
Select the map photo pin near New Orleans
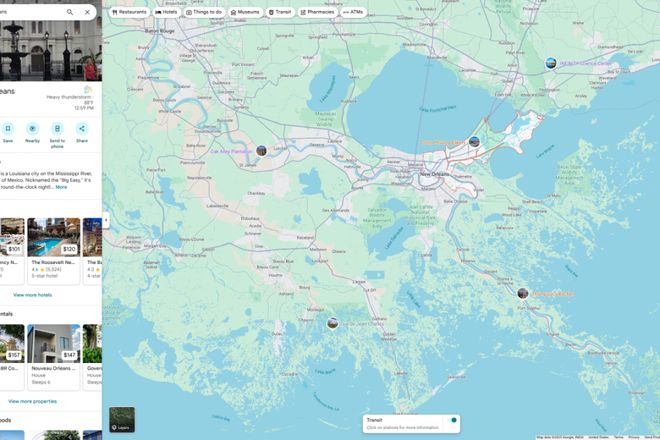474,142
